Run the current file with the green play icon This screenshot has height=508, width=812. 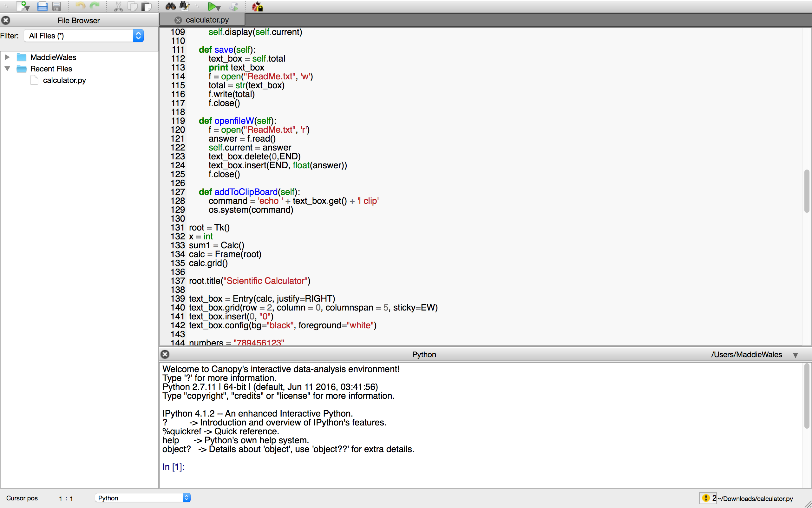[211, 6]
